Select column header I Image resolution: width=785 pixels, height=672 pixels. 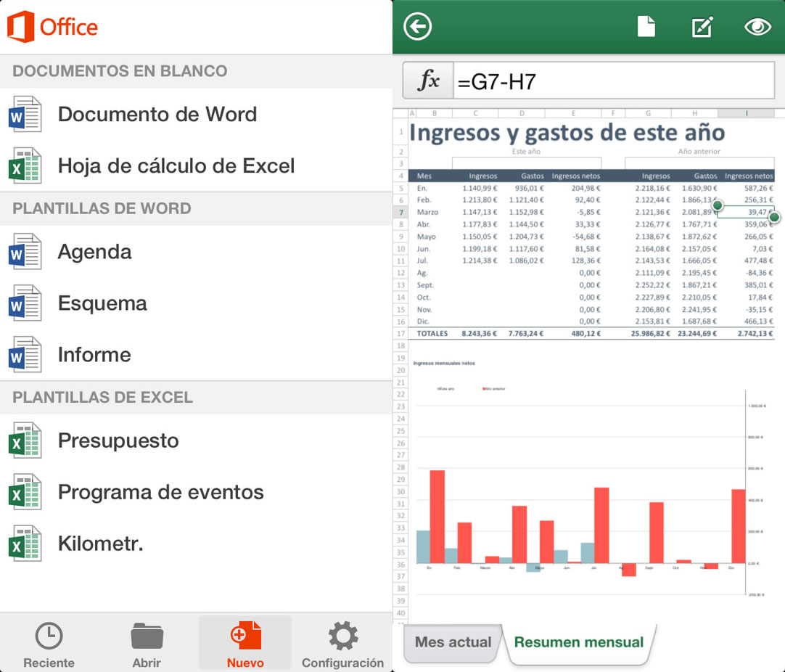click(x=746, y=113)
